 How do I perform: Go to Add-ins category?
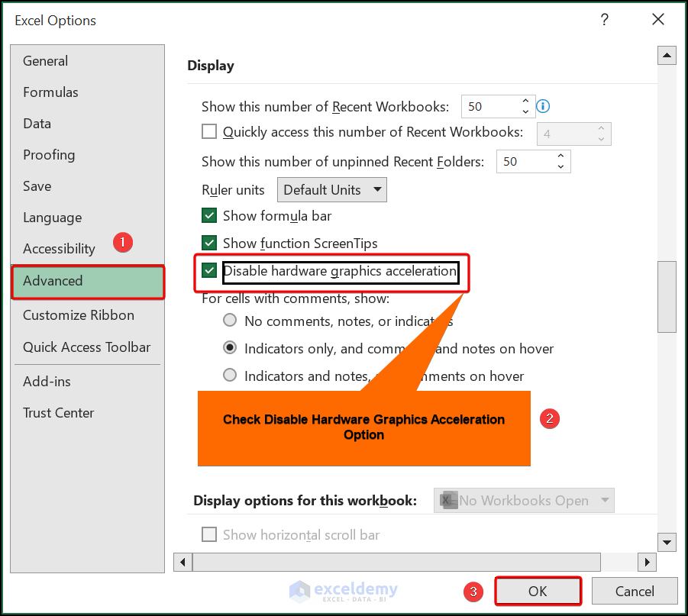[x=88, y=381]
